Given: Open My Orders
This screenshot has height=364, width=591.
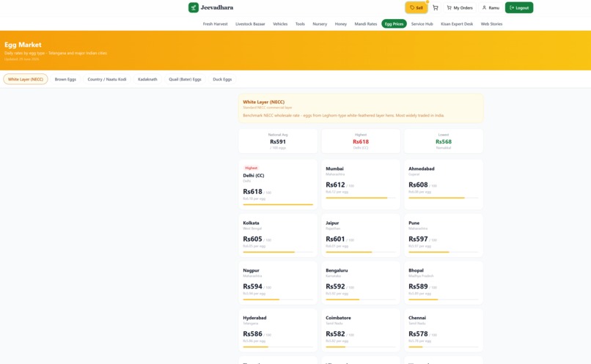Looking at the screenshot, I should 460,7.
